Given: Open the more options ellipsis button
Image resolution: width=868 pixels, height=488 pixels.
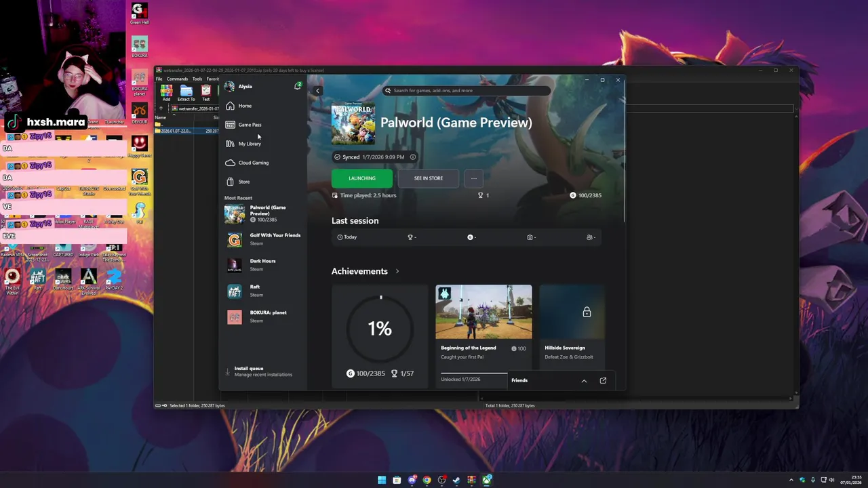Looking at the screenshot, I should (x=473, y=178).
